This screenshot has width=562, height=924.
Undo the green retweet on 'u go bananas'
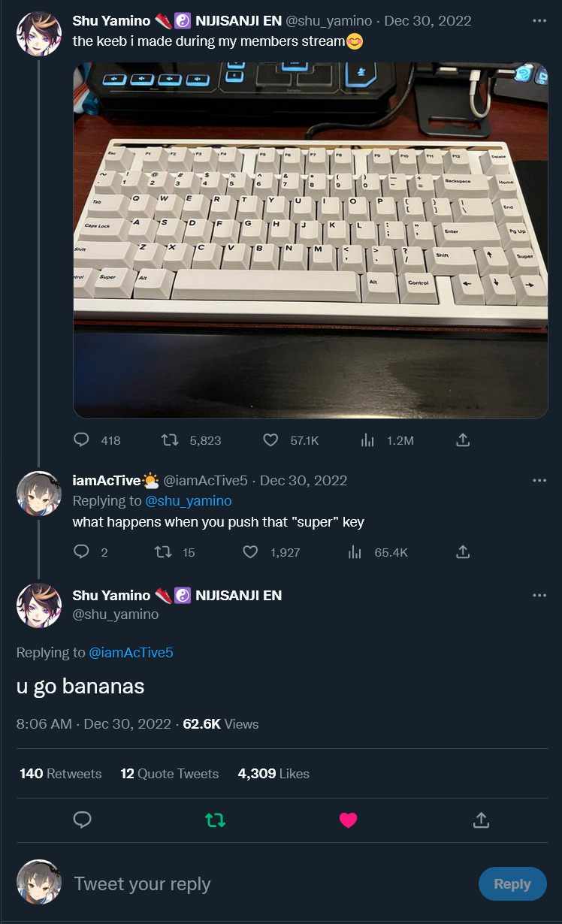pyautogui.click(x=215, y=820)
